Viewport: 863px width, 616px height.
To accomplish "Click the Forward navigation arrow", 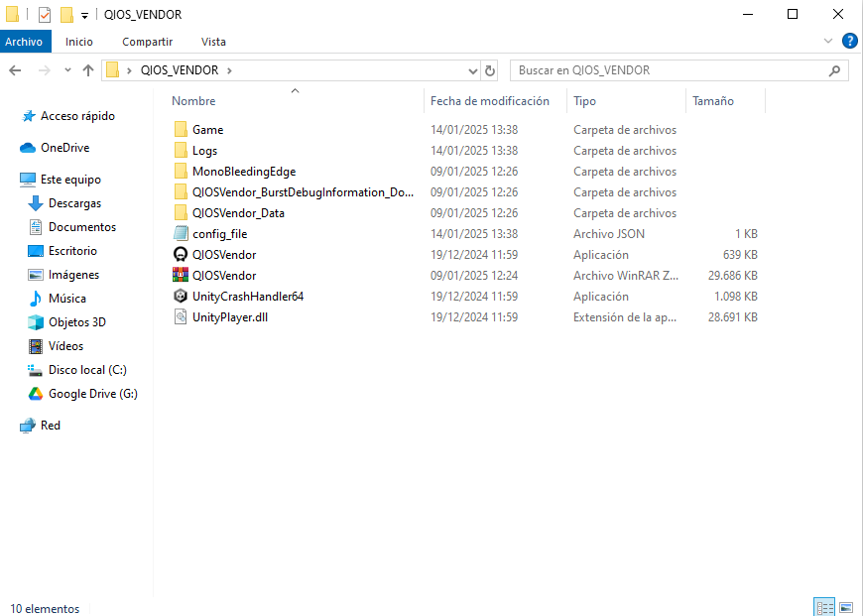I will click(x=44, y=70).
